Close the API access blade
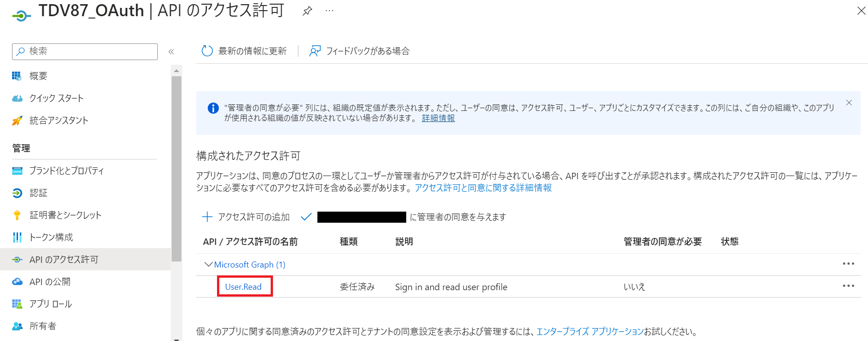868x341 pixels. click(861, 11)
